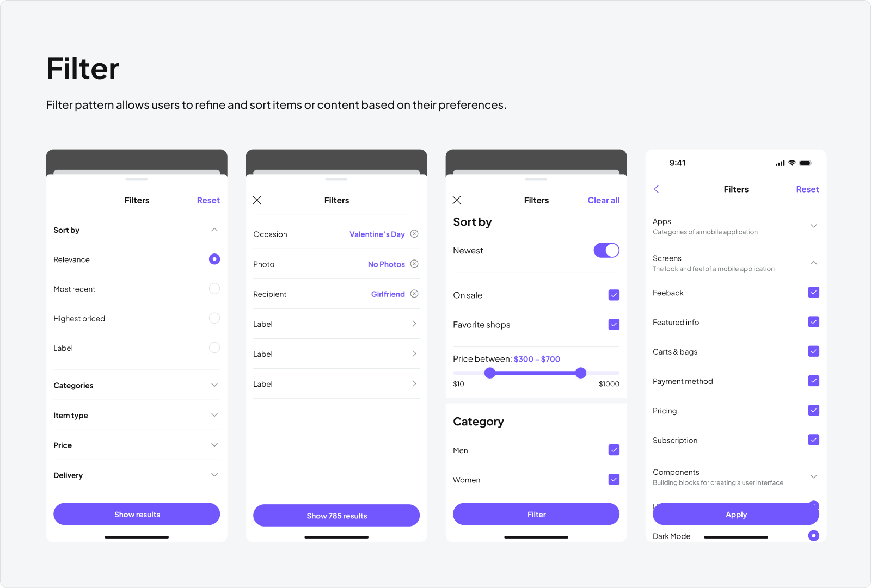Expand the Apps category chevron

coord(813,226)
